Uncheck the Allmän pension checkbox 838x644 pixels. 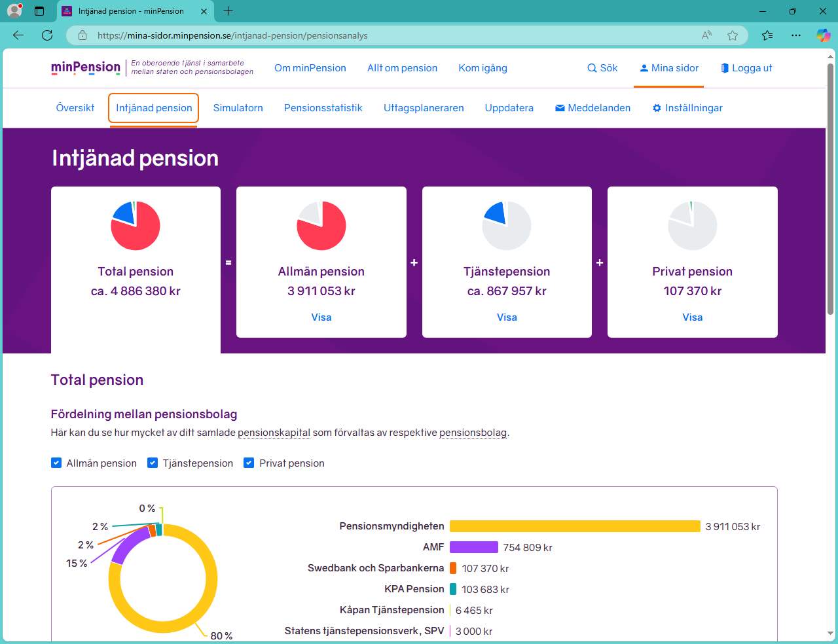(x=56, y=463)
